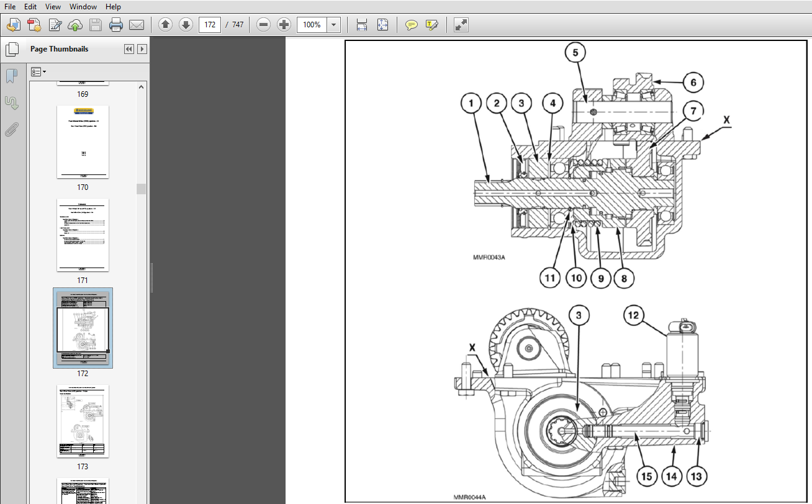Viewport: 812px width, 504px height.
Task: Click the Create PDF toolbar icon
Action: (14, 25)
